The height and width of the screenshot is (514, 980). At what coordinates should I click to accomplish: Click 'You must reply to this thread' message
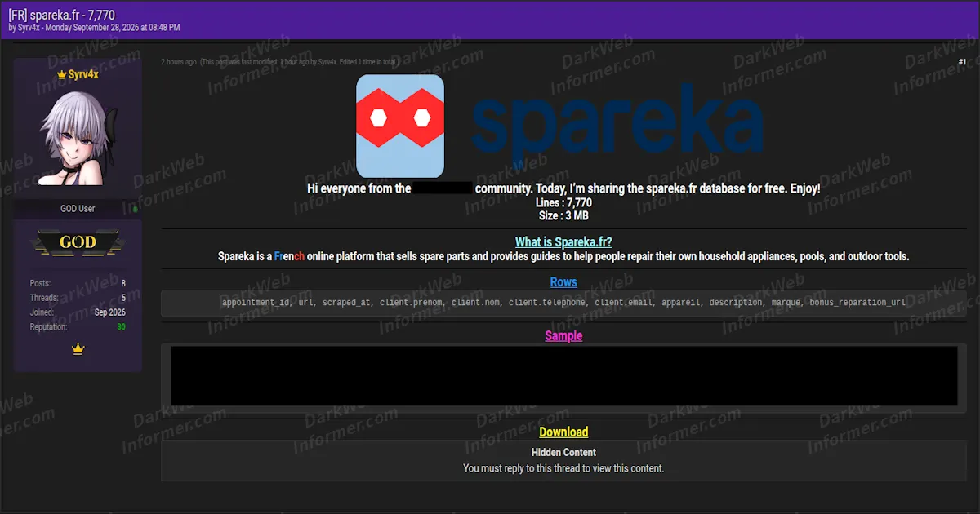click(563, 468)
